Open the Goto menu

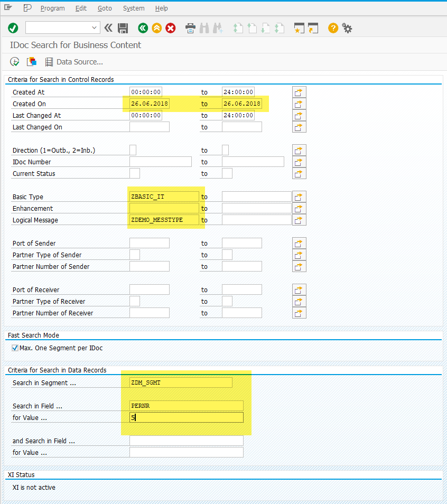pyautogui.click(x=105, y=8)
